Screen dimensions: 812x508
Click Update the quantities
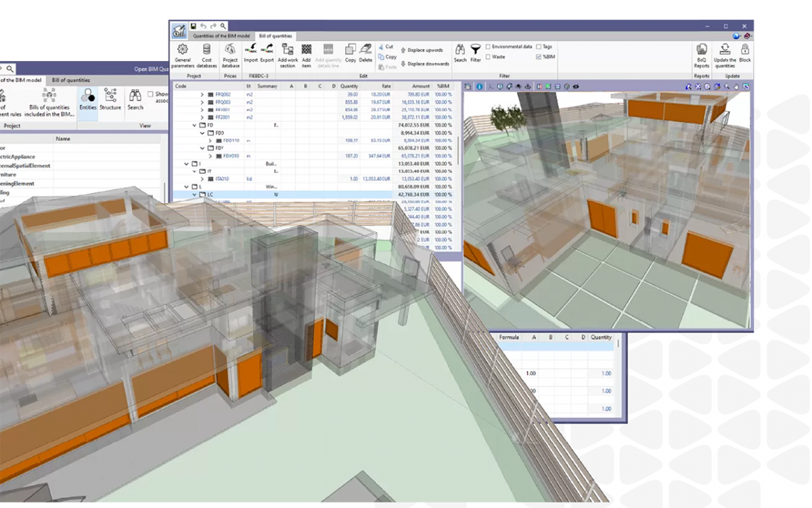(x=725, y=55)
